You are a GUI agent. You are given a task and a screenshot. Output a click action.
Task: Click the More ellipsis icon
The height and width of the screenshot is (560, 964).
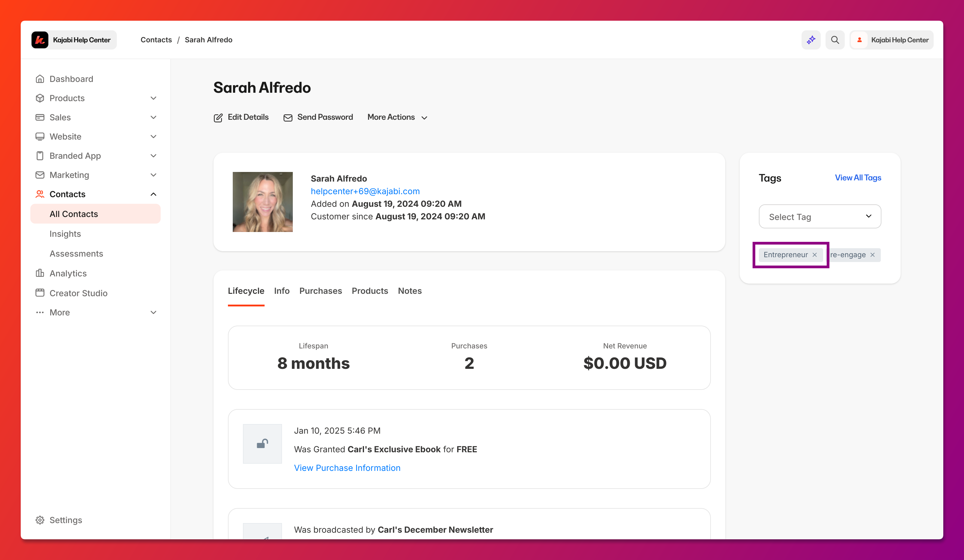[40, 312]
